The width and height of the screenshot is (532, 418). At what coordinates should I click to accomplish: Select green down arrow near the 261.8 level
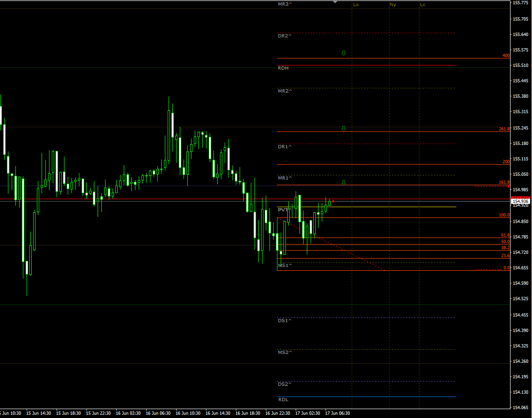344,129
